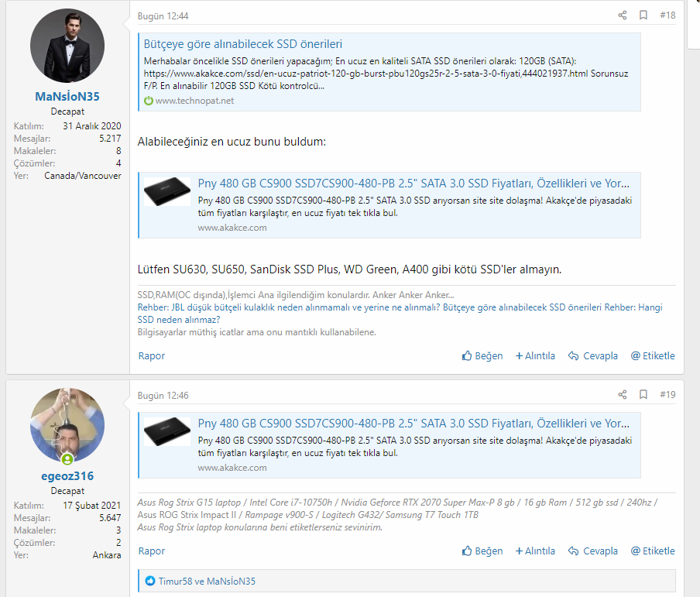Open signature link 'Rehber: JBL düşük bütçeli kulaklık'
The image size is (700, 597).
coord(288,307)
